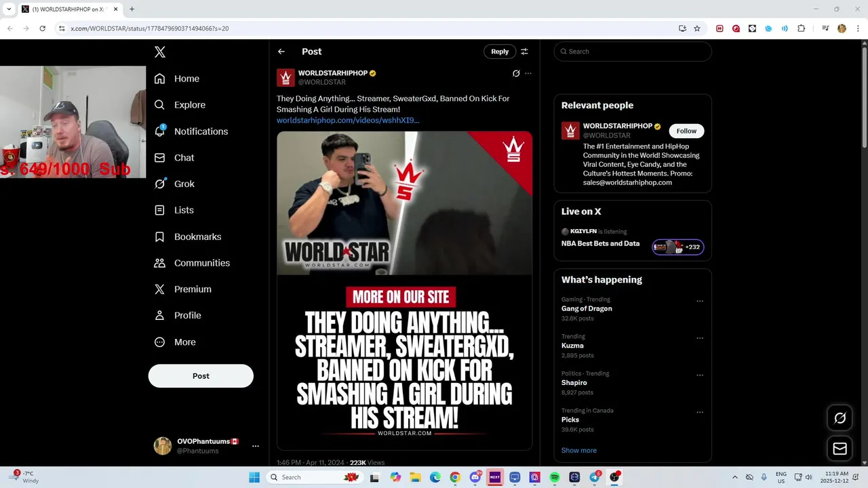The height and width of the screenshot is (488, 868).
Task: Open more options for Gang of Dragon
Action: point(700,302)
